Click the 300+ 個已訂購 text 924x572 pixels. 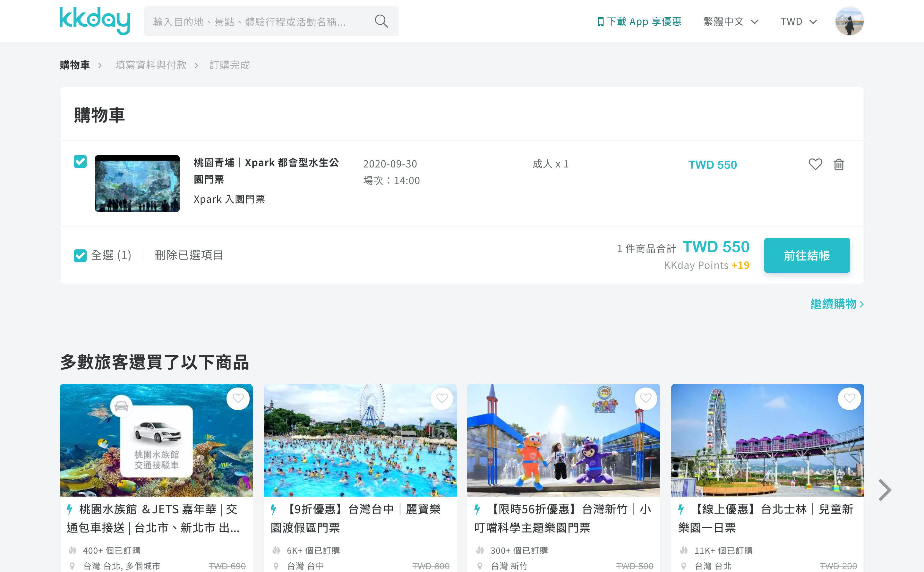tap(519, 551)
